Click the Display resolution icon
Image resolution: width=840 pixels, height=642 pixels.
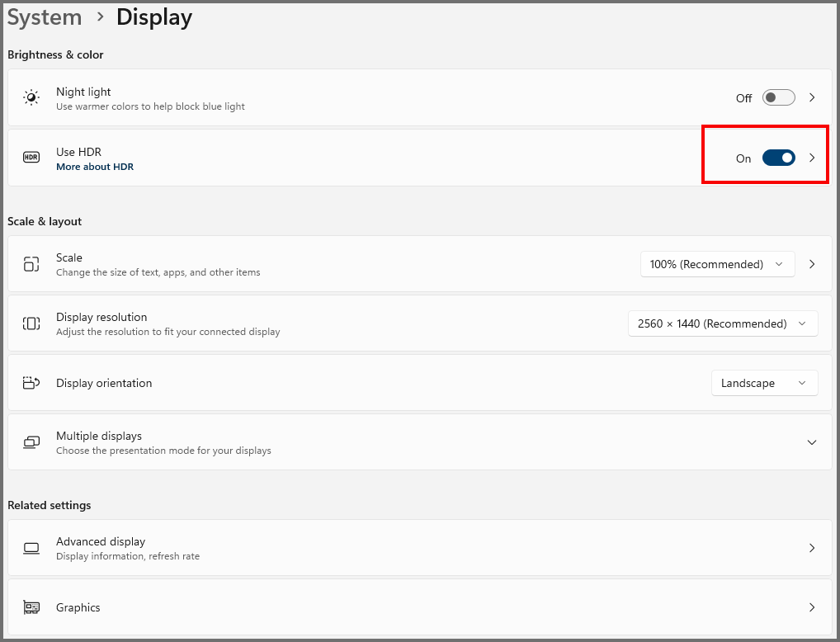click(31, 323)
